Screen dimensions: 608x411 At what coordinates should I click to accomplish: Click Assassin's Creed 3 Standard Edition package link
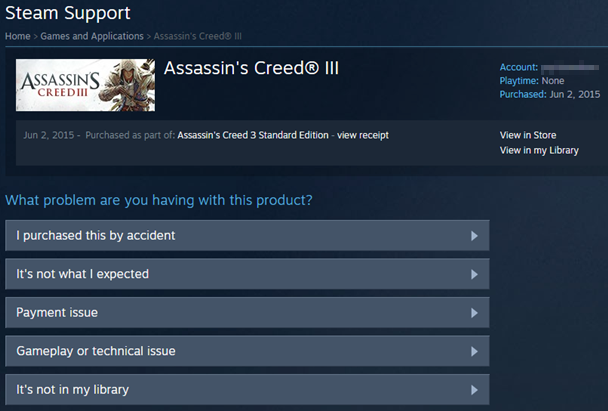253,135
